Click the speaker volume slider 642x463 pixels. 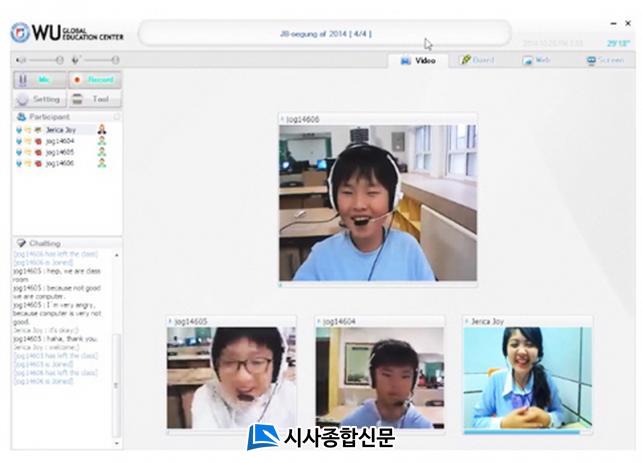click(x=45, y=60)
